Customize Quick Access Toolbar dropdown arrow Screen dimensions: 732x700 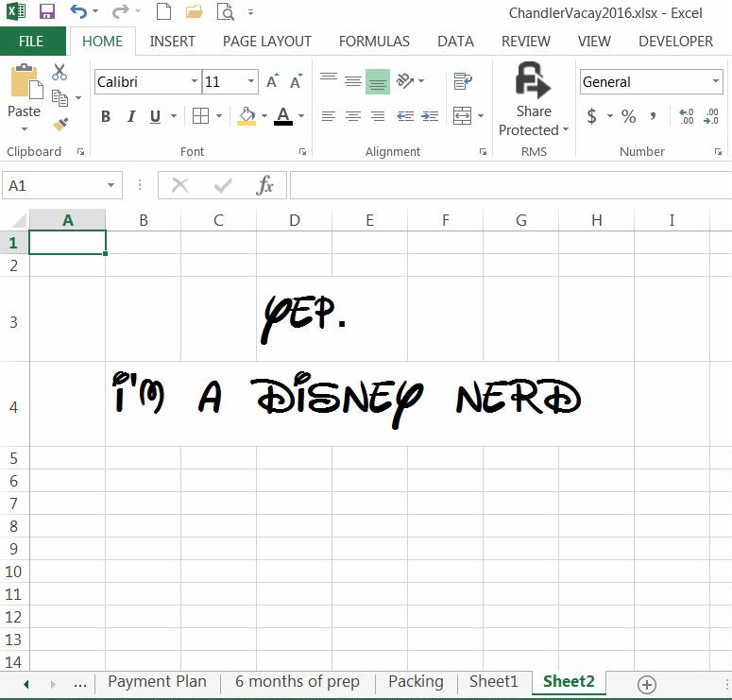click(250, 12)
